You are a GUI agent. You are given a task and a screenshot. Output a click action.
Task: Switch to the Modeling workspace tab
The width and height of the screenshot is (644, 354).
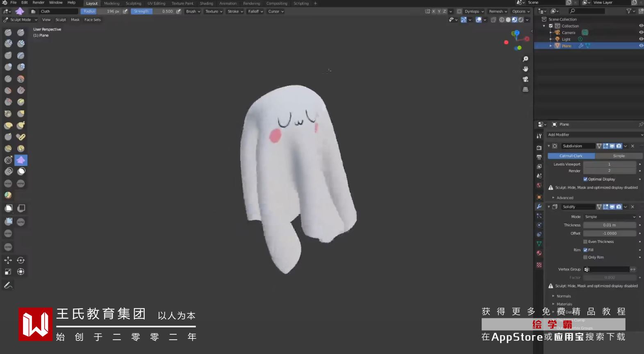112,3
